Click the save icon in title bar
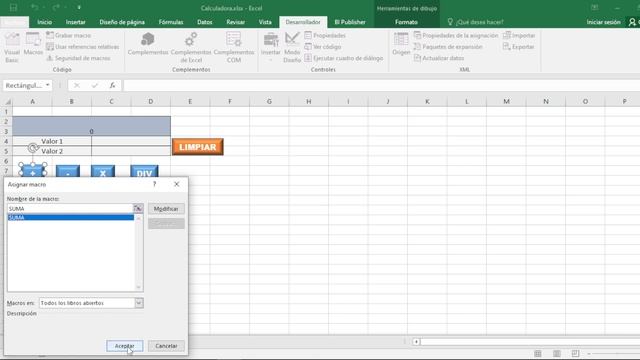This screenshot has height=360, width=640. pos(13,7)
